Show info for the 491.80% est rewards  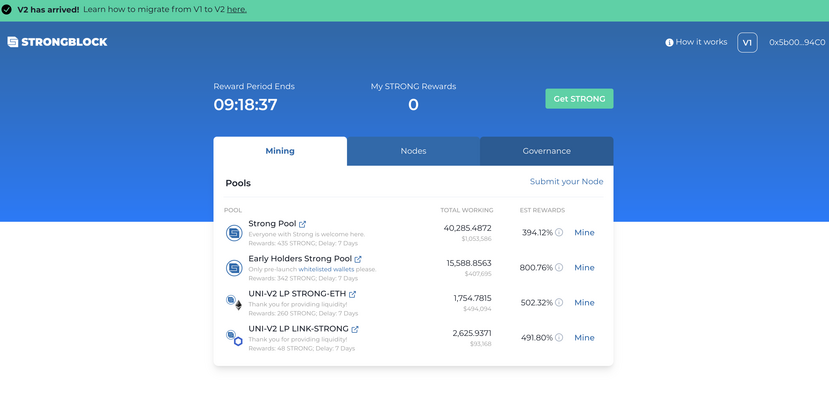coord(559,337)
